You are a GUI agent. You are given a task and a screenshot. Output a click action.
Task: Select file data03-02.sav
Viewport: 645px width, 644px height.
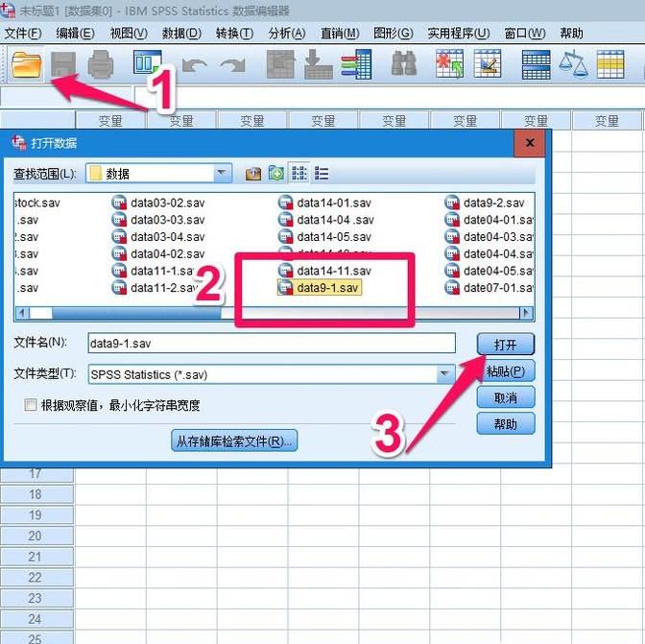158,203
